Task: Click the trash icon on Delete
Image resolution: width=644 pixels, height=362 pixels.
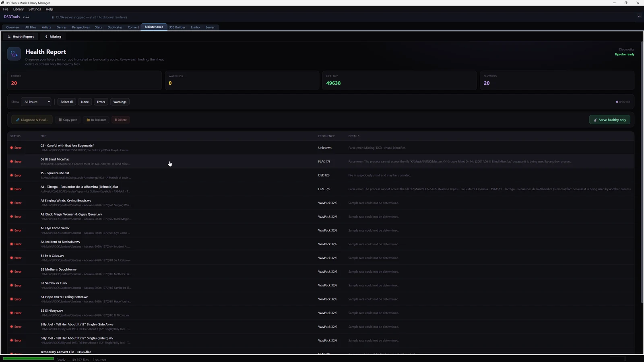Action: [x=116, y=120]
